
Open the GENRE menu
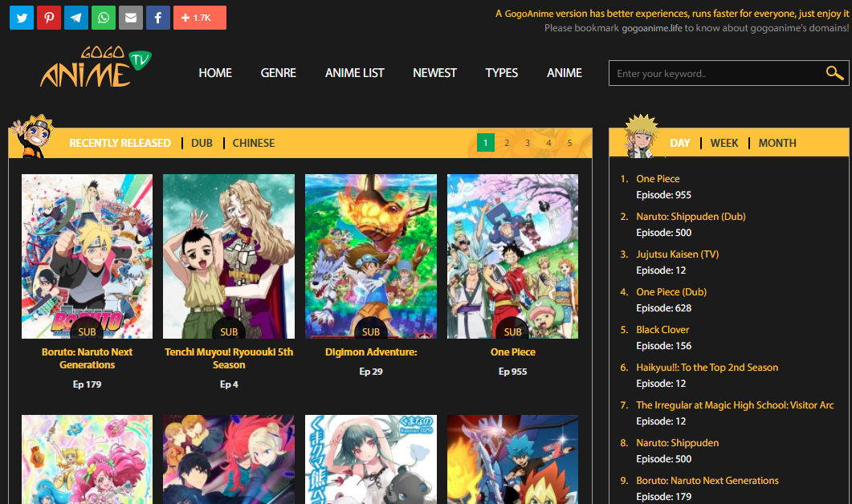tap(278, 73)
